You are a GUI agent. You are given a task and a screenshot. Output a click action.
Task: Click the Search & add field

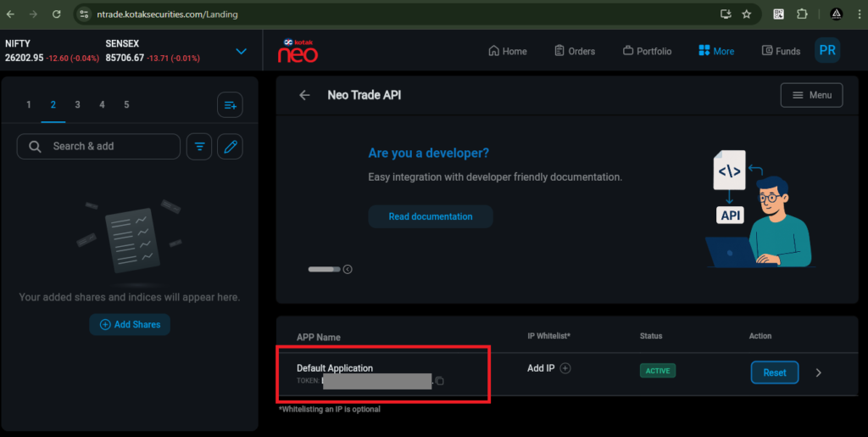coord(98,146)
